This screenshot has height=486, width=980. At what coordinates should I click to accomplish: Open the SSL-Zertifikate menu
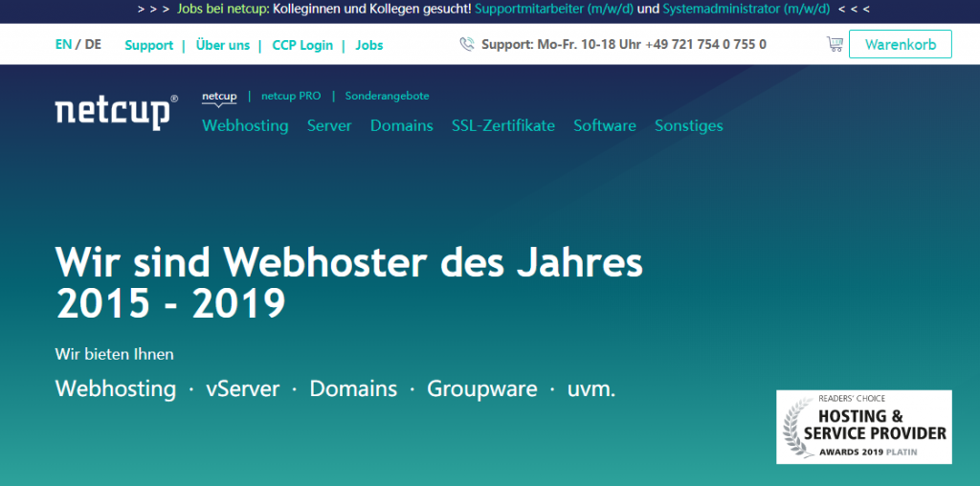(x=503, y=125)
